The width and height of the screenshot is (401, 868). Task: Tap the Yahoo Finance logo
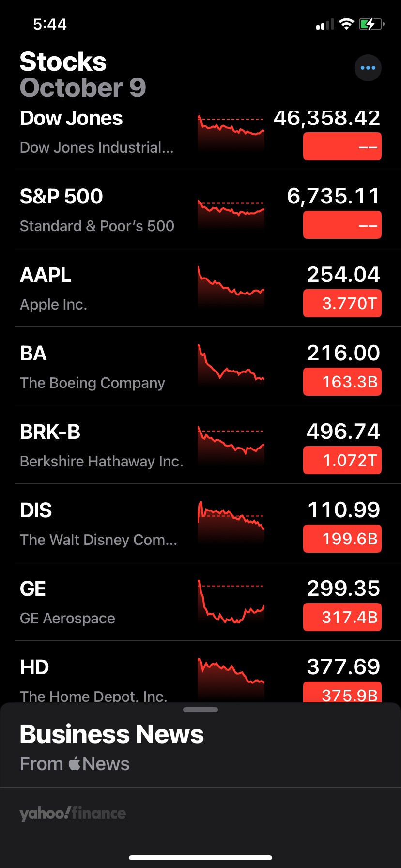[x=73, y=813]
